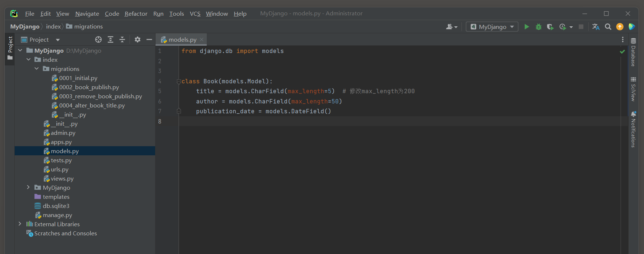The height and width of the screenshot is (254, 644).
Task: Click Select Opened File crosshair icon
Action: (x=98, y=39)
